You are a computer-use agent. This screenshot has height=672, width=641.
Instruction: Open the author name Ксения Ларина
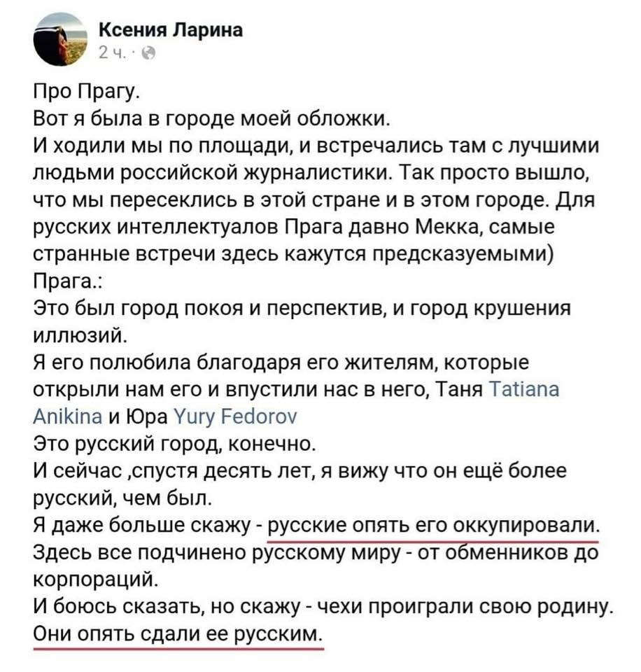tap(169, 31)
